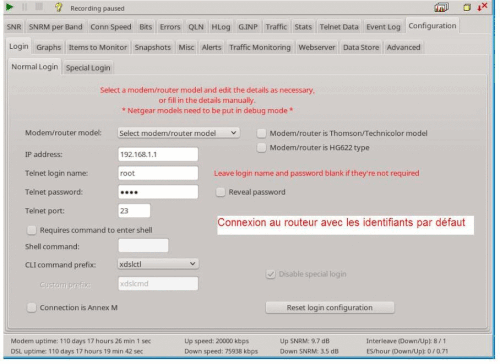500x364 pixels.
Task: Switch to the Traffic tab
Action: click(276, 27)
